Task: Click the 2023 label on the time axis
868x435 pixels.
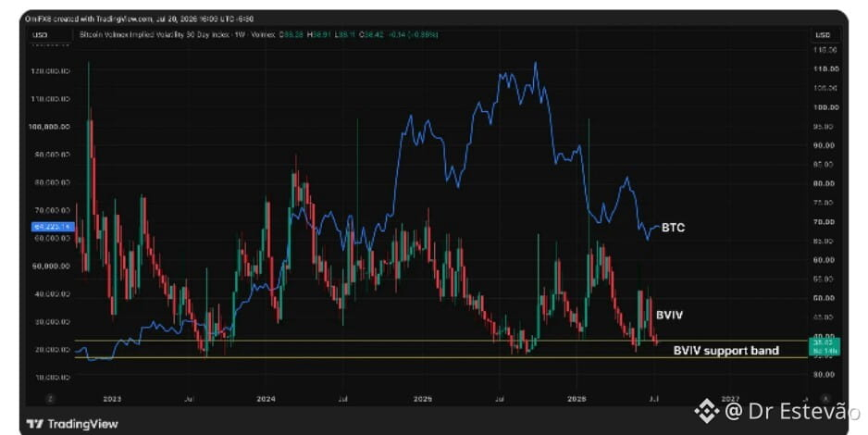Action: (112, 399)
